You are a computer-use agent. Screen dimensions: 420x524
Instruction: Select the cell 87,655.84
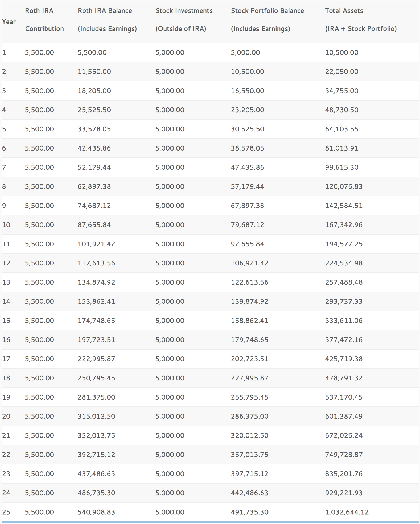coord(94,225)
